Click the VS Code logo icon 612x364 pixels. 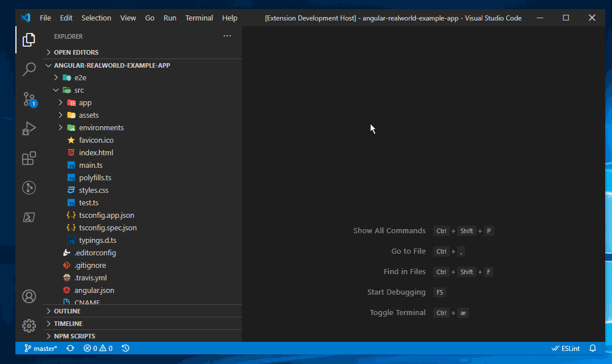[26, 18]
